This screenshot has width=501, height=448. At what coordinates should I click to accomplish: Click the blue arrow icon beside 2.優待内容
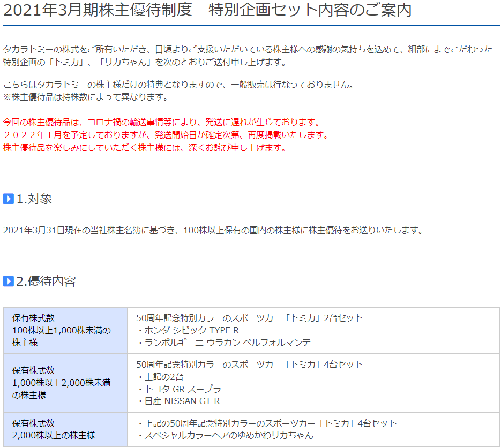[x=8, y=282]
